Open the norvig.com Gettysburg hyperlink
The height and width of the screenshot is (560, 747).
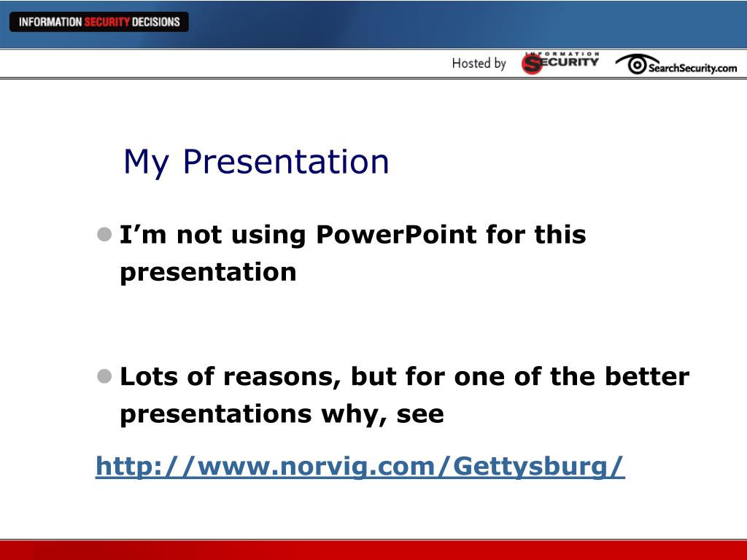pos(360,466)
